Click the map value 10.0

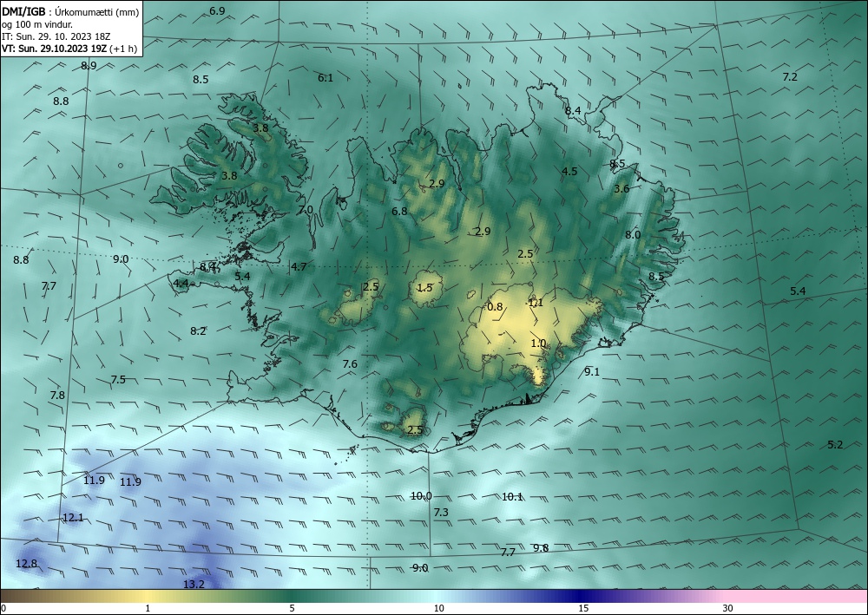[x=421, y=496]
